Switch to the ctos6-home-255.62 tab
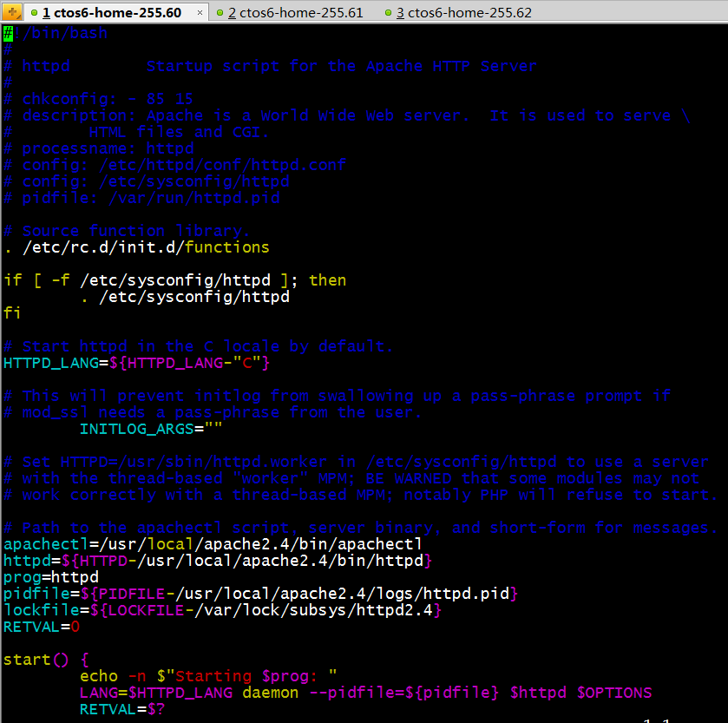The height and width of the screenshot is (723, 728). 464,12
